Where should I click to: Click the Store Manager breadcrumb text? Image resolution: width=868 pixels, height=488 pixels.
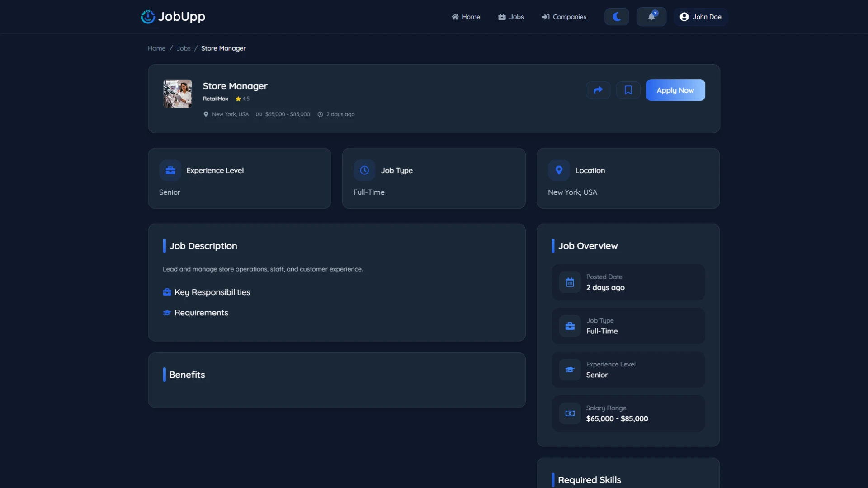click(x=223, y=48)
